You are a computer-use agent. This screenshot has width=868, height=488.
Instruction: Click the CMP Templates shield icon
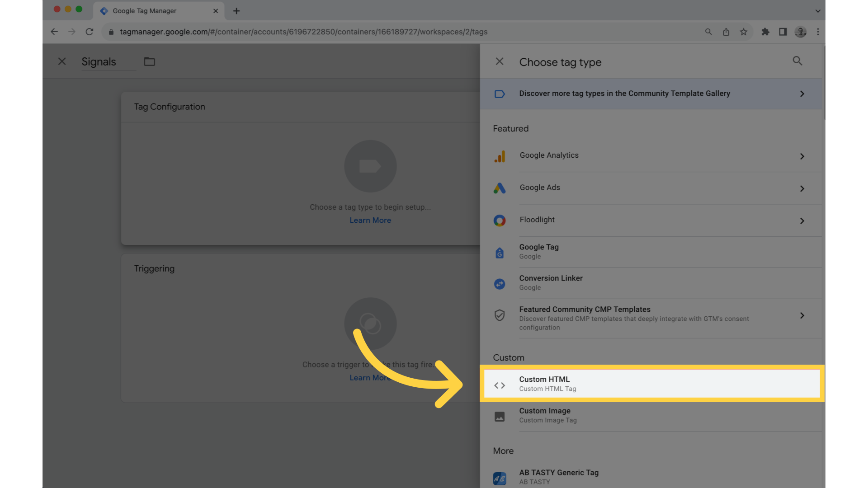pos(500,315)
